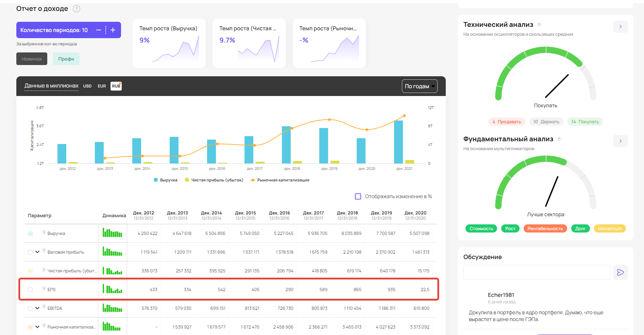Select the Momentum tag
Viewport: 644px width, 335px height.
[x=610, y=228]
